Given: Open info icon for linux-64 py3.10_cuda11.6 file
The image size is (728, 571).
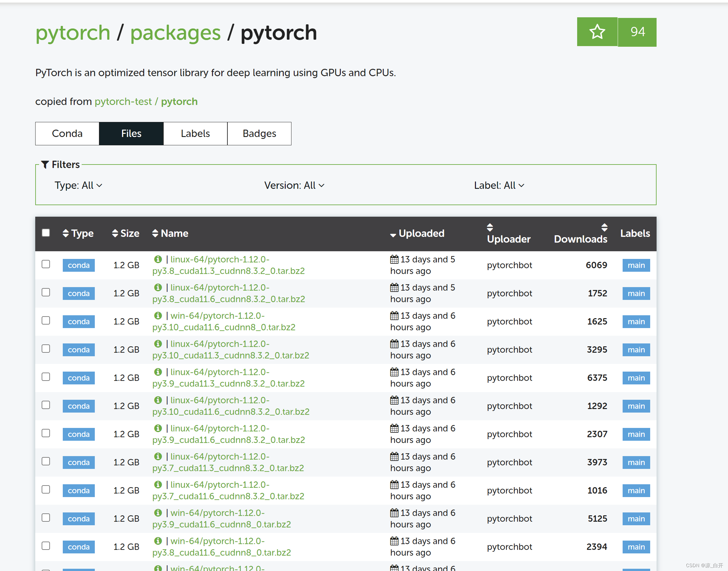Looking at the screenshot, I should pos(158,399).
